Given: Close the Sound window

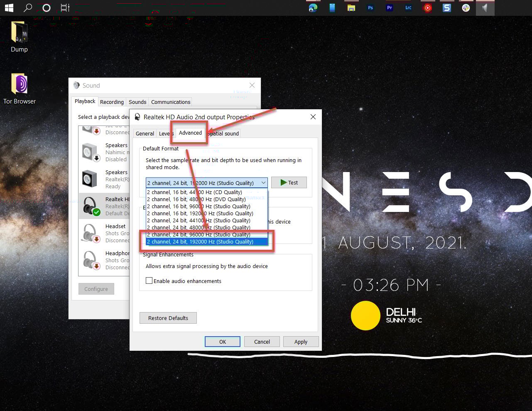Looking at the screenshot, I should 252,85.
